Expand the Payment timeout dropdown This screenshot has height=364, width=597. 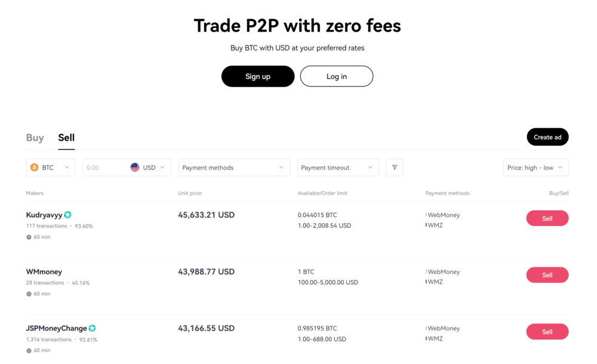coord(338,167)
